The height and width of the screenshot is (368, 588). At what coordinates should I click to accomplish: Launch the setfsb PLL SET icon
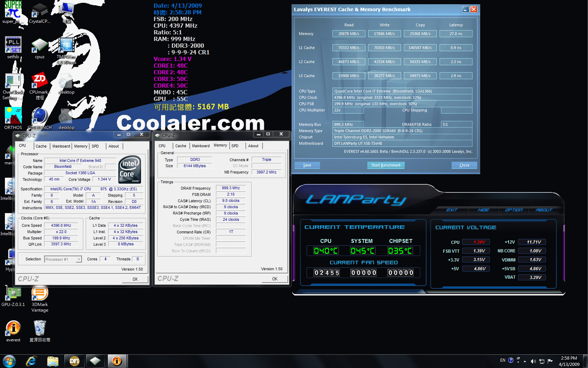point(13,47)
